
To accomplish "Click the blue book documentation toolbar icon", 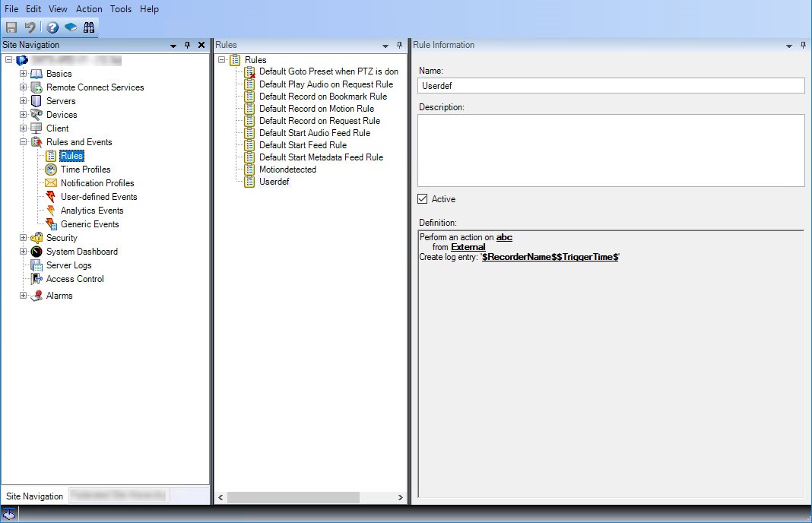I will pyautogui.click(x=69, y=27).
